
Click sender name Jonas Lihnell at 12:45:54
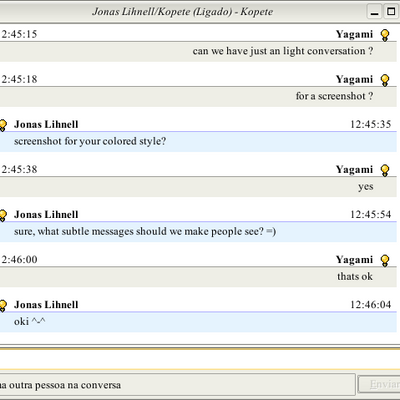coord(46,214)
